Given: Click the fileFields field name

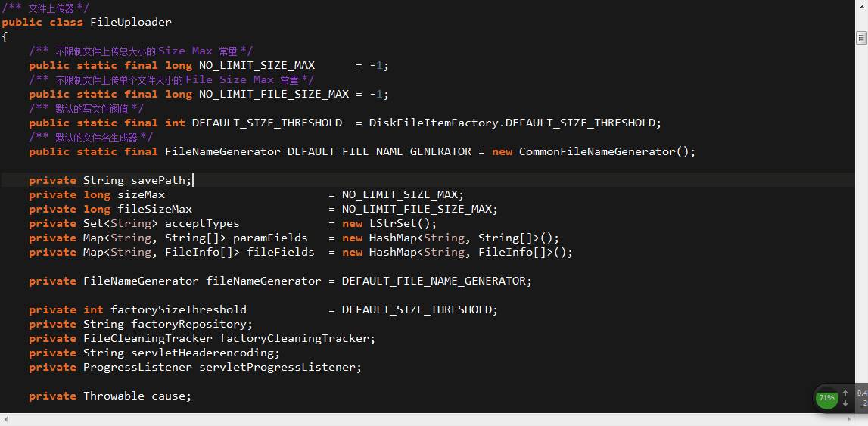Looking at the screenshot, I should pos(281,252).
